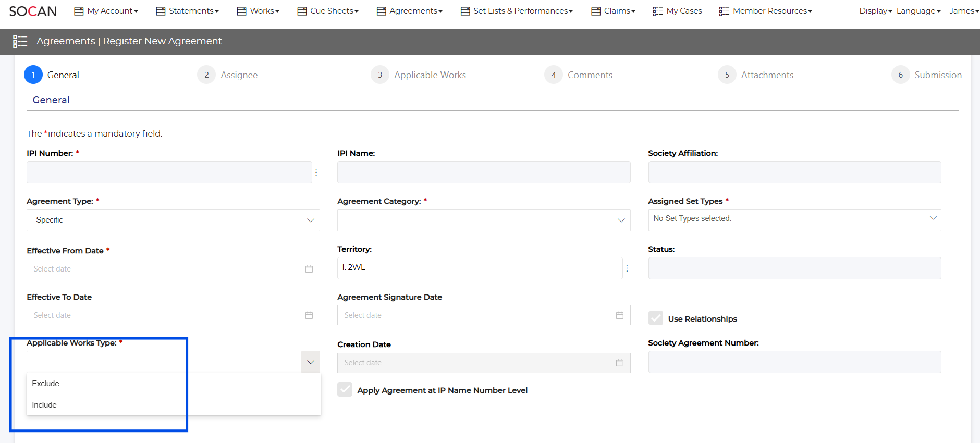Image resolution: width=980 pixels, height=443 pixels.
Task: Click the SOCAN logo
Action: tap(33, 11)
